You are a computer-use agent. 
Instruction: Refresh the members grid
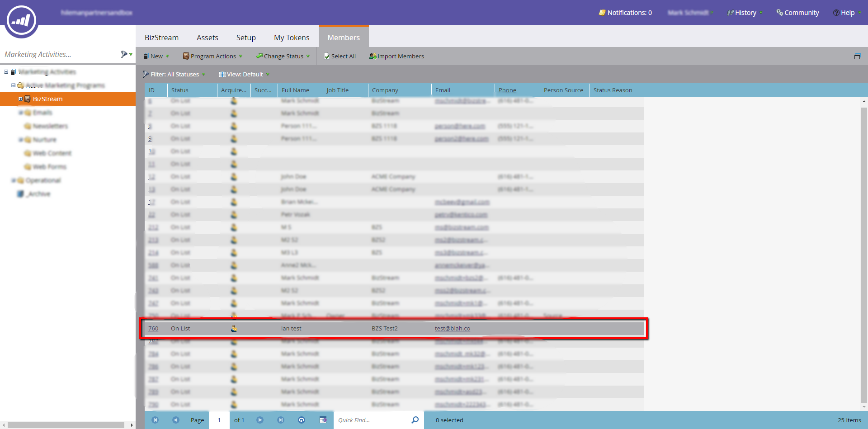click(302, 420)
